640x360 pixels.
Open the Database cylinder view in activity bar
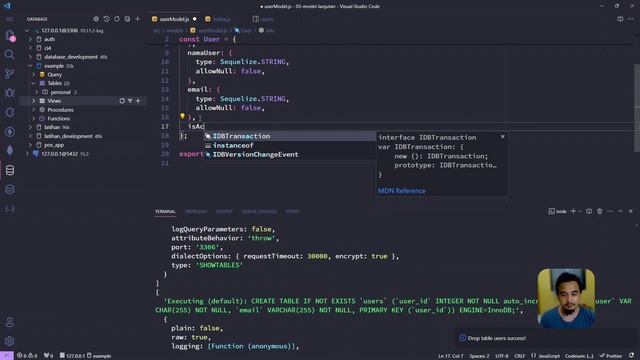[10, 170]
